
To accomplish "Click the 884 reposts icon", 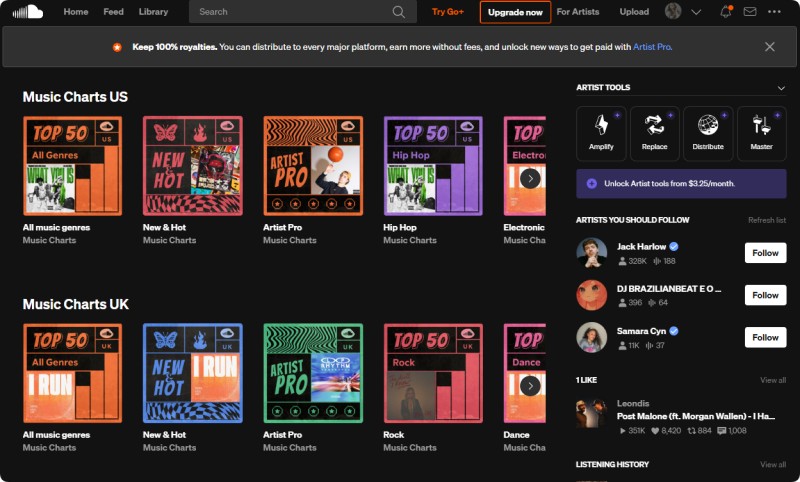I will coord(691,430).
